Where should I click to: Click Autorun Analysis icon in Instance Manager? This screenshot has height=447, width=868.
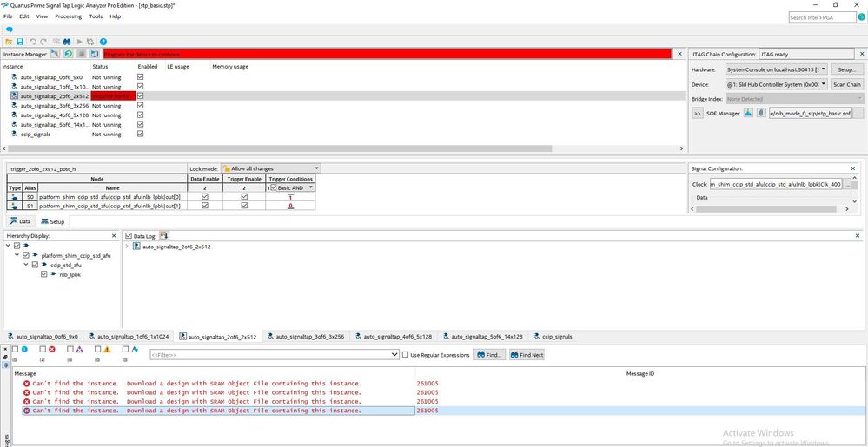[68, 54]
